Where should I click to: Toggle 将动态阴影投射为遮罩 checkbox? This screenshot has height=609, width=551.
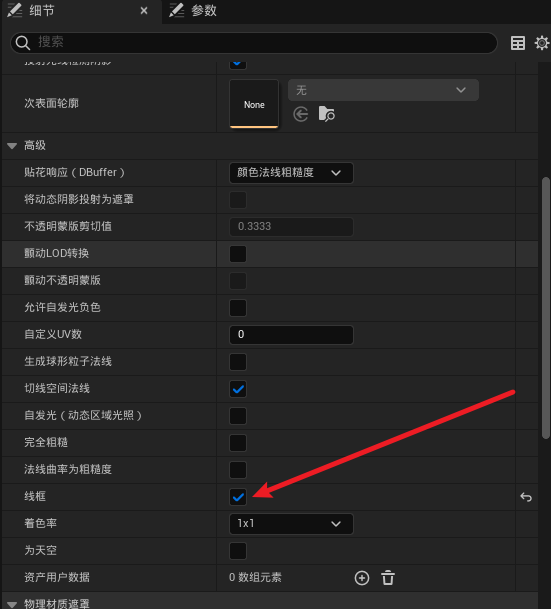click(238, 200)
